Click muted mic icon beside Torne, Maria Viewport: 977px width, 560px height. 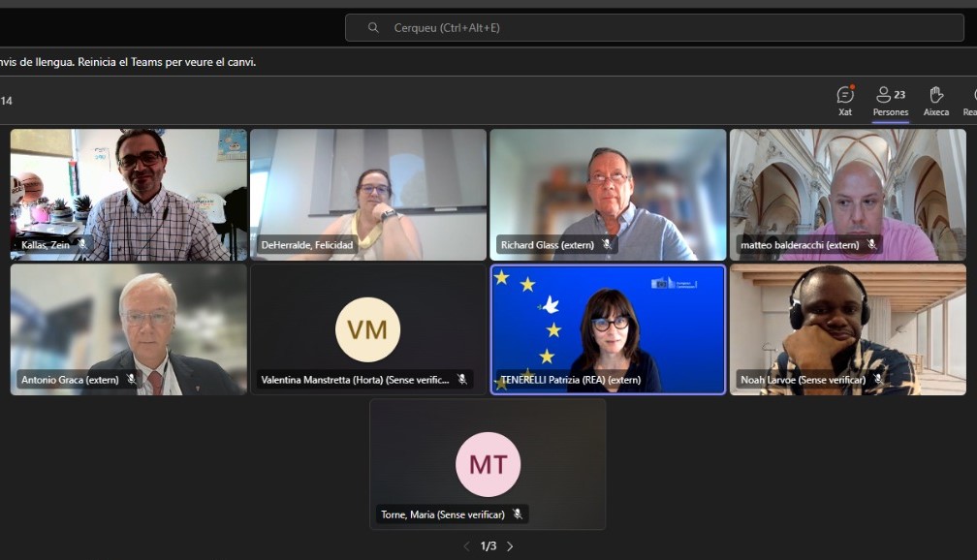[x=518, y=514]
